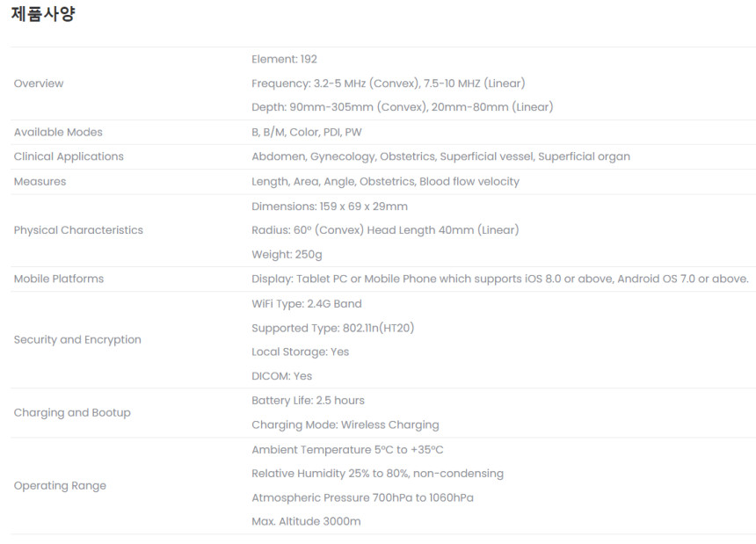Click the WiFi Type: 2.4G Band text
756x544 pixels.
(306, 303)
